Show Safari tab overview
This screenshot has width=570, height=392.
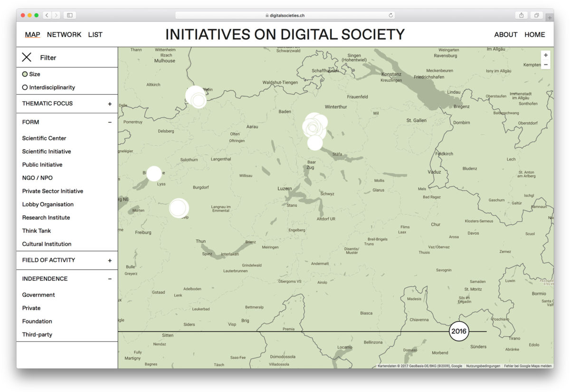click(x=536, y=15)
